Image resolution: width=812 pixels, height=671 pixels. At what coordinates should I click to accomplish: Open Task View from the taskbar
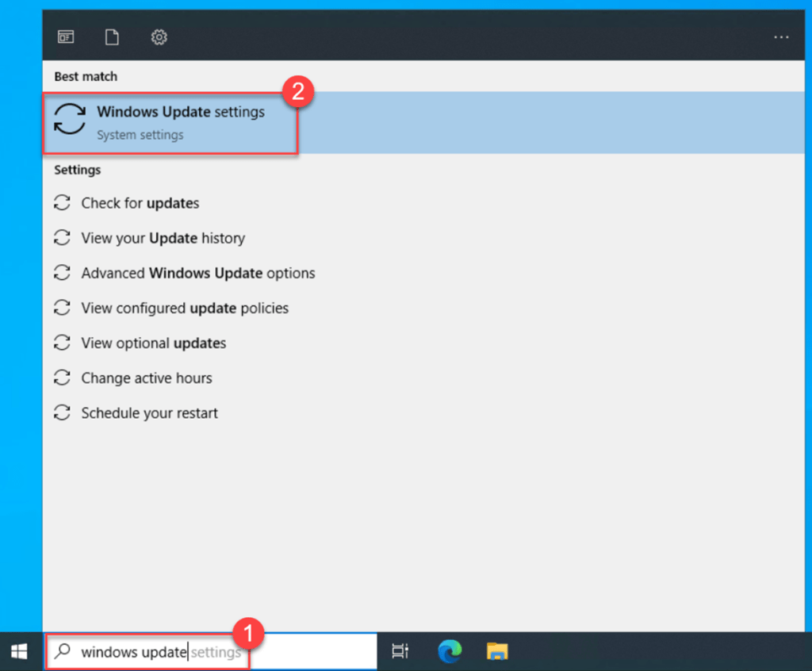[400, 652]
